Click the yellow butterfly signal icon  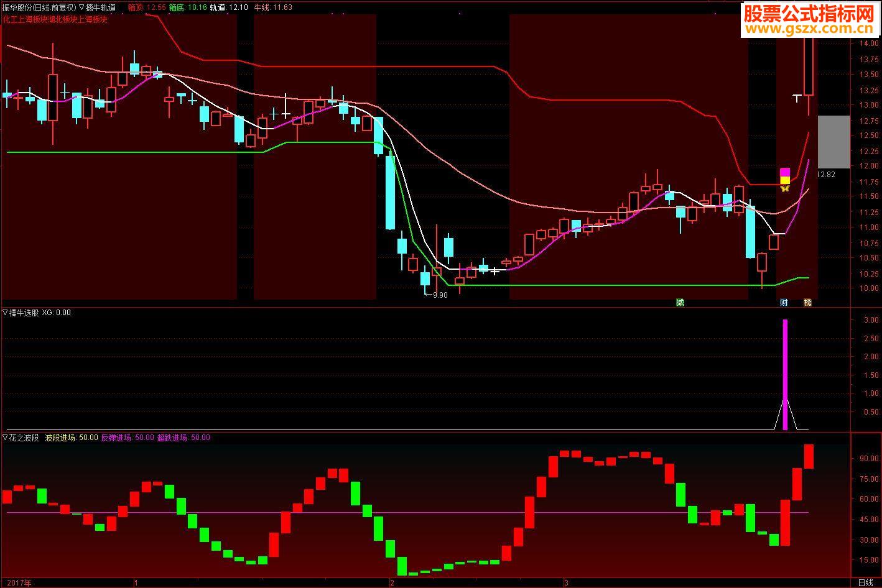(x=785, y=188)
